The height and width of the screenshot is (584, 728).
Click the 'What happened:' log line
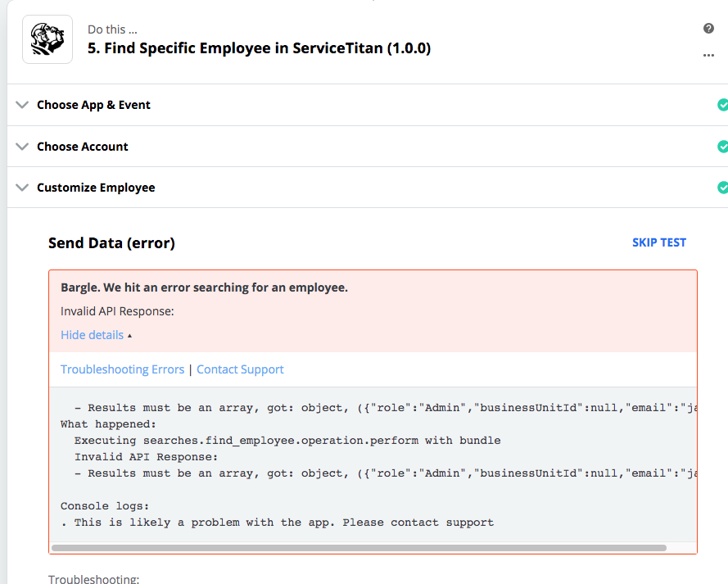(108, 424)
